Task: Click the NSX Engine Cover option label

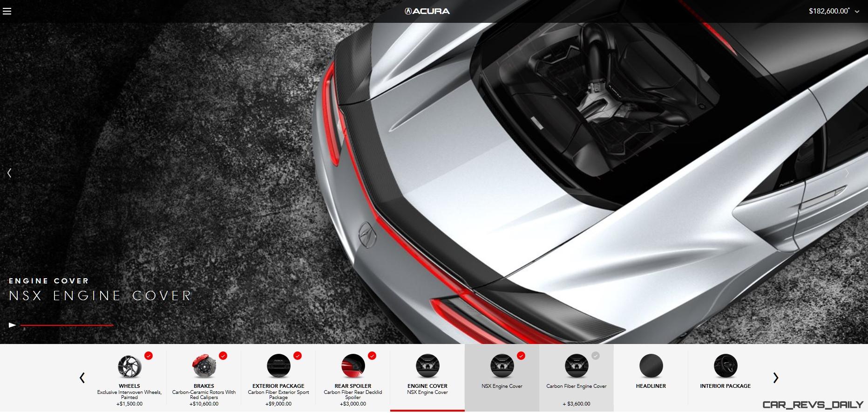Action: click(x=502, y=386)
